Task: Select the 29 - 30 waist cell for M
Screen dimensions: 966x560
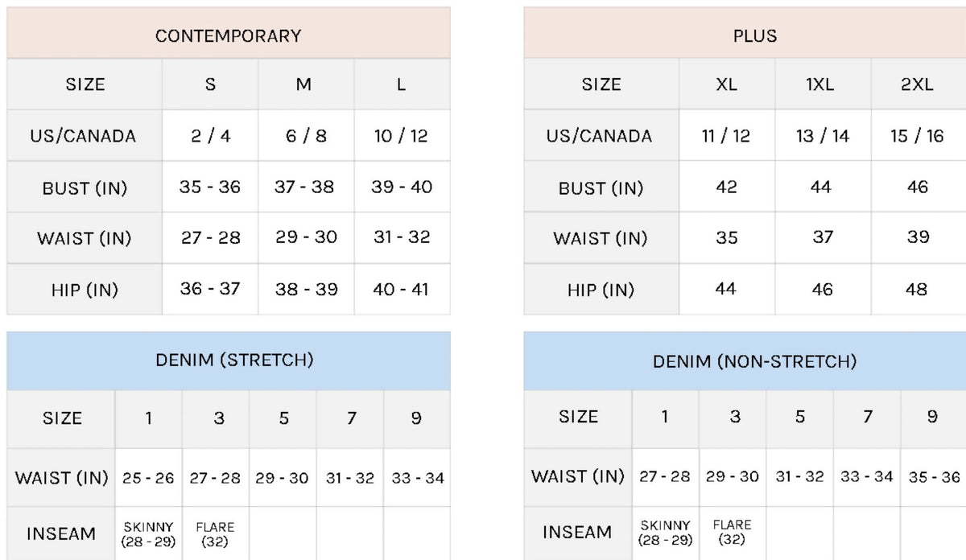Action: coord(306,237)
